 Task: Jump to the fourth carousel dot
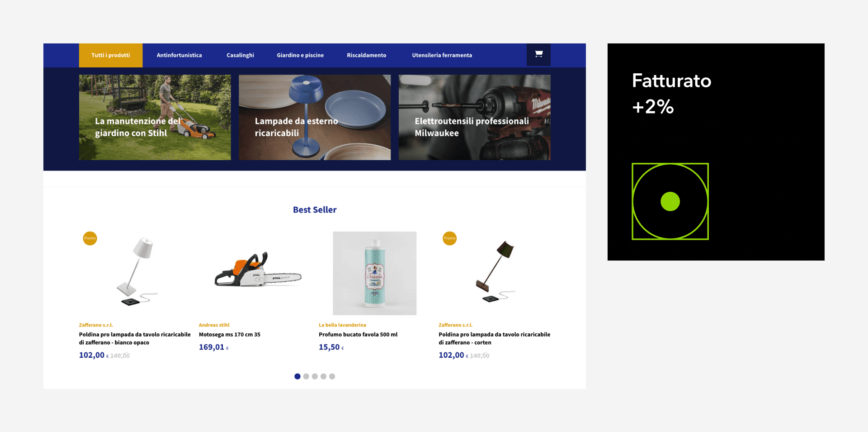(x=323, y=376)
